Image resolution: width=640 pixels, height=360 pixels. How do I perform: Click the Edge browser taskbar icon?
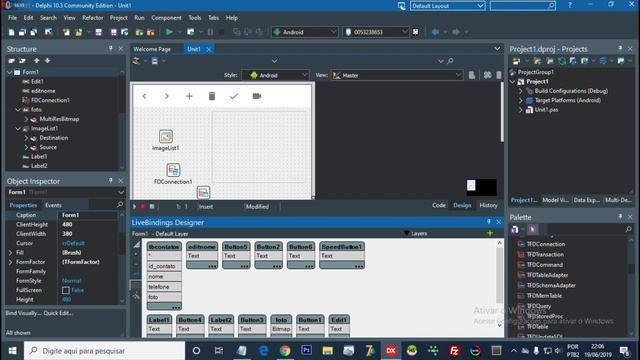point(264,351)
